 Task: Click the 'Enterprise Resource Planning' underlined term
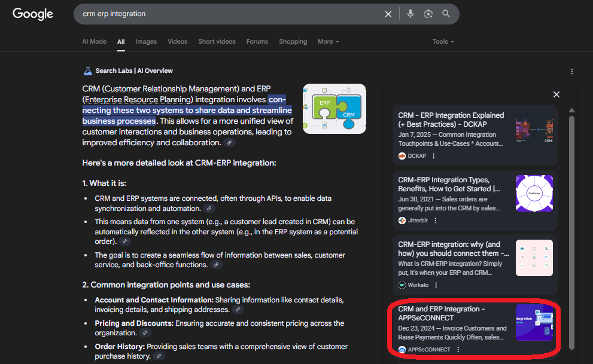click(x=138, y=100)
